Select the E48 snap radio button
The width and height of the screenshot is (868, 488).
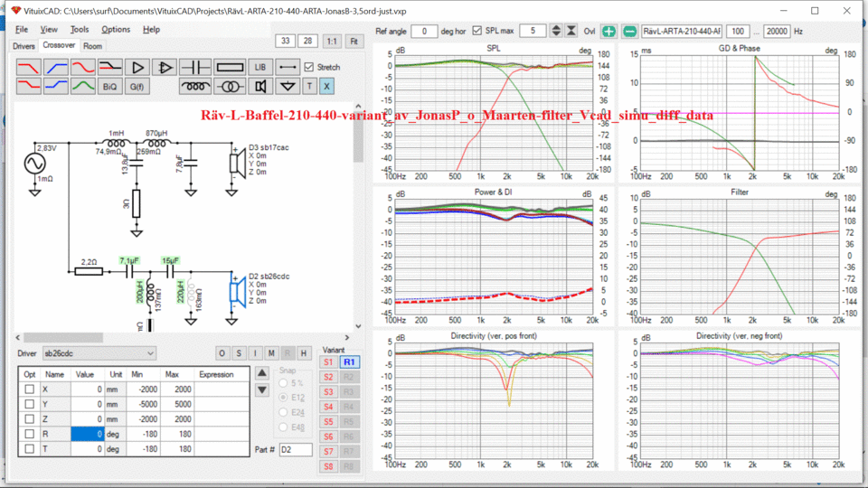[x=283, y=427]
